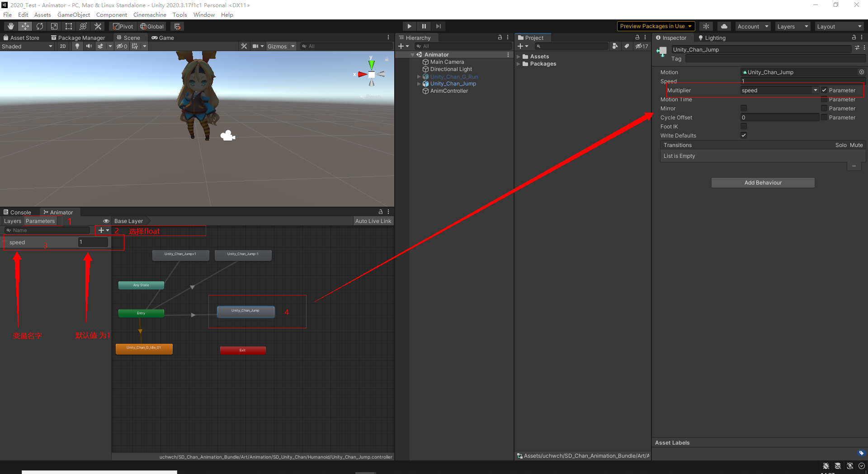The width and height of the screenshot is (868, 474).
Task: Step forward one frame
Action: click(438, 26)
